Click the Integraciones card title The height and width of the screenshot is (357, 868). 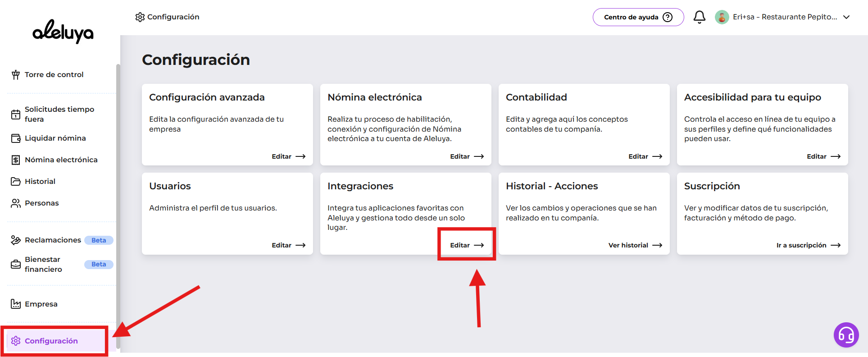(x=360, y=186)
